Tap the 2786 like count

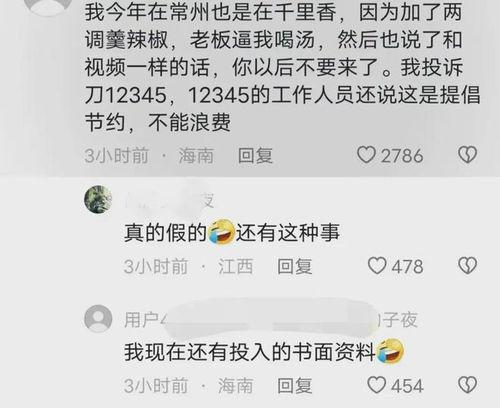click(x=402, y=156)
